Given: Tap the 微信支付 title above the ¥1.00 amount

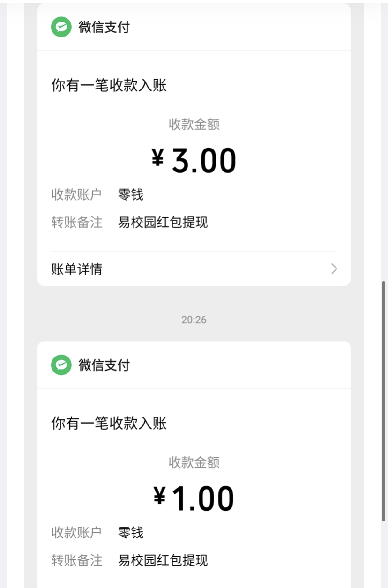Looking at the screenshot, I should [104, 365].
